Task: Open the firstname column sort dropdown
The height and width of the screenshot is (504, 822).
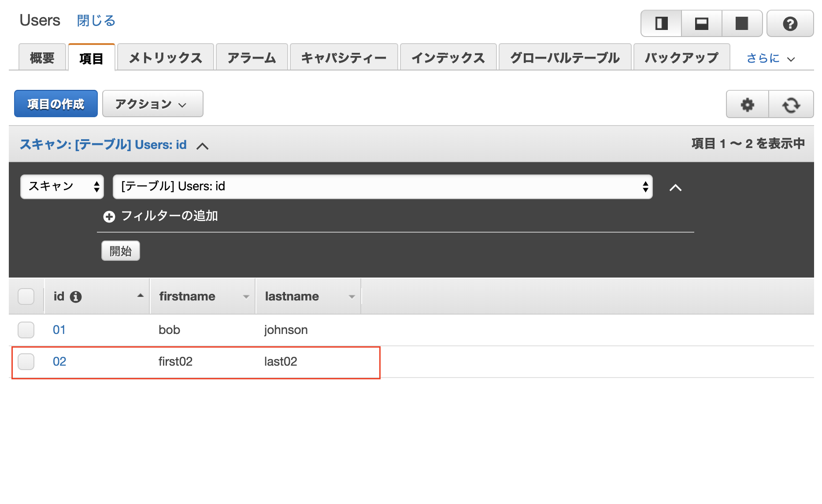Action: [x=245, y=296]
